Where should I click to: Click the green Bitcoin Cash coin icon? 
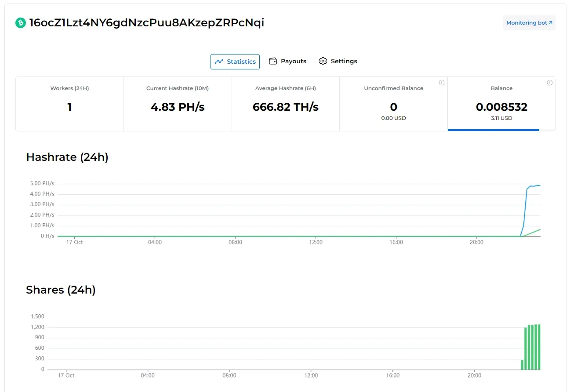21,23
